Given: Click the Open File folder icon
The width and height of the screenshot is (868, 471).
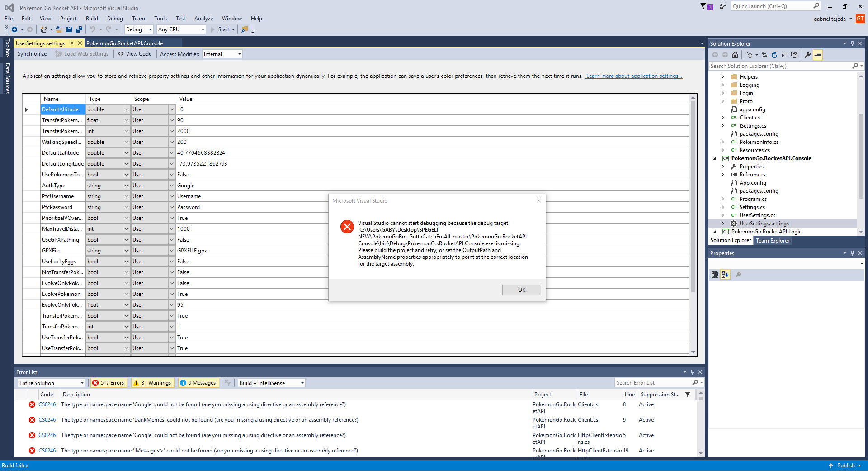Looking at the screenshot, I should click(x=59, y=29).
